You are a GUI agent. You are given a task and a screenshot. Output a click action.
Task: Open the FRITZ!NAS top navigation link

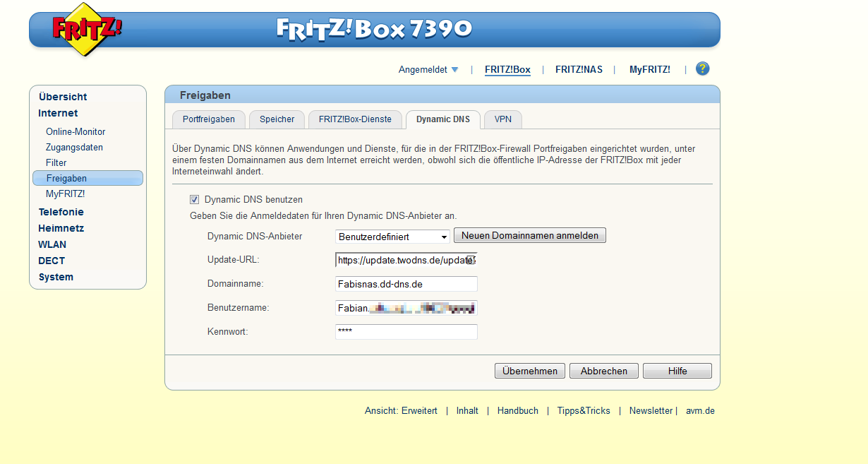coord(579,69)
